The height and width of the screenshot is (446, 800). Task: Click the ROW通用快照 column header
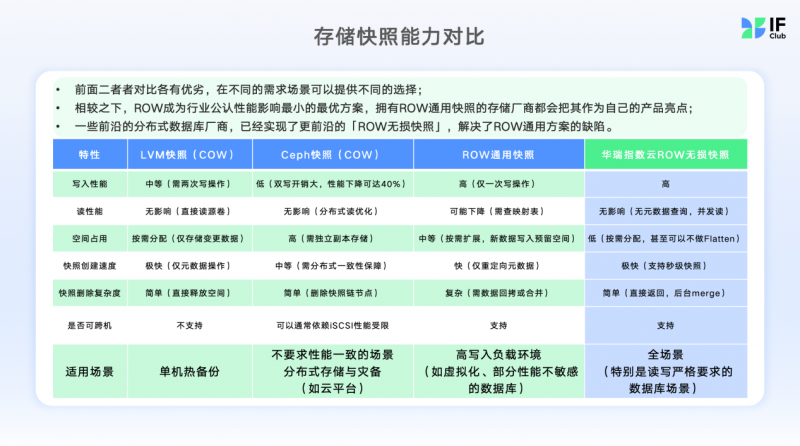pos(498,155)
